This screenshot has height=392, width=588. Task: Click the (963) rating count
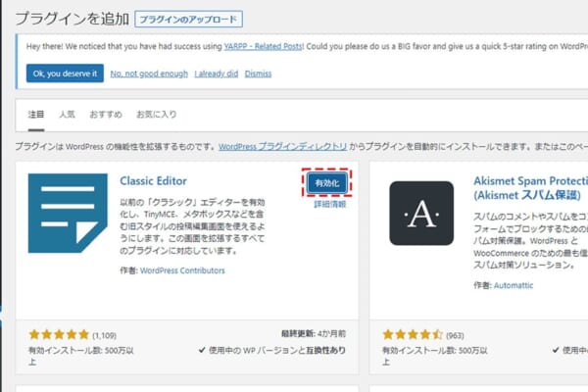click(x=455, y=335)
